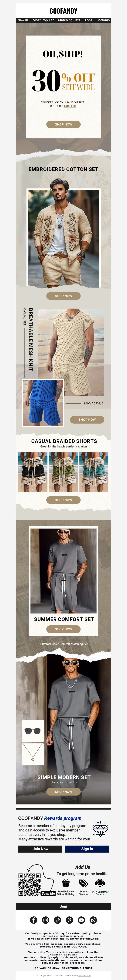Image resolution: width=127 pixels, height=980 pixels.
Task: Click the Sign in button
Action: coord(87,849)
